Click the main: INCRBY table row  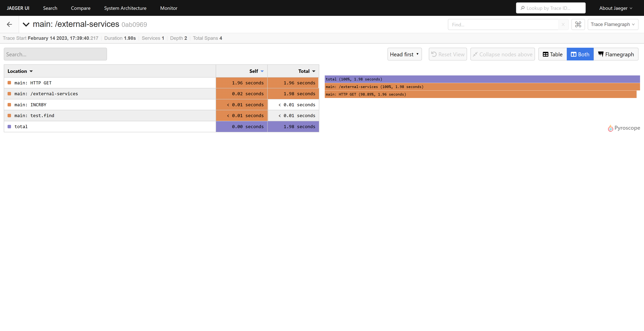click(x=161, y=105)
